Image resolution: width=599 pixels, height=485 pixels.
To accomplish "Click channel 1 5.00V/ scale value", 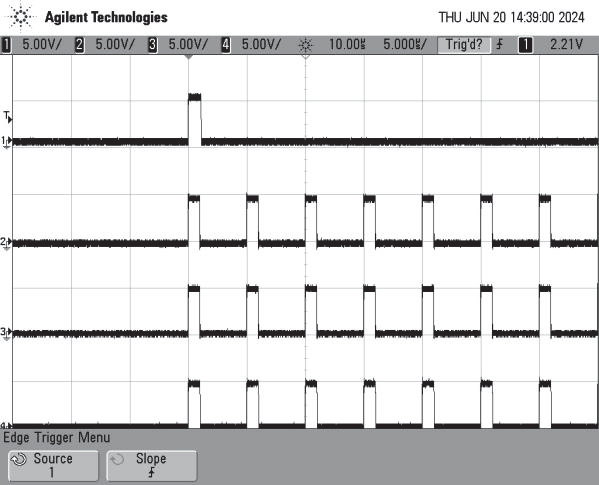I will coord(42,45).
